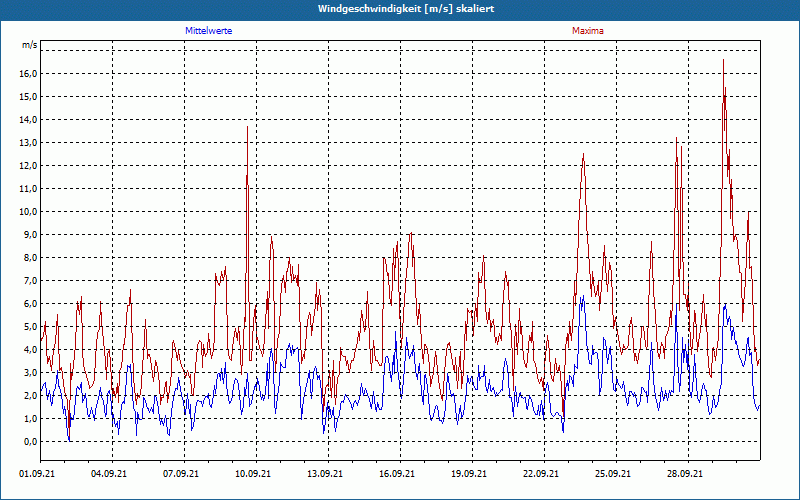Image resolution: width=800 pixels, height=500 pixels.
Task: Click the 28.09.21 date label
Action: (684, 473)
